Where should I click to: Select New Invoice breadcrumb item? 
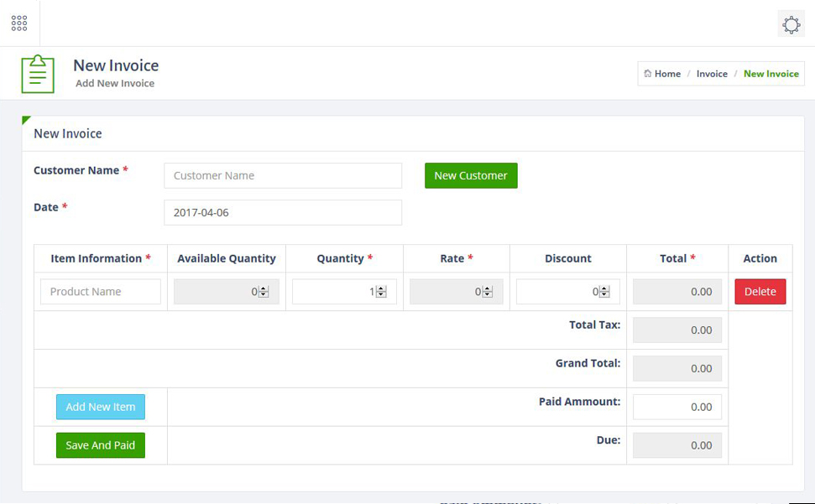click(771, 74)
